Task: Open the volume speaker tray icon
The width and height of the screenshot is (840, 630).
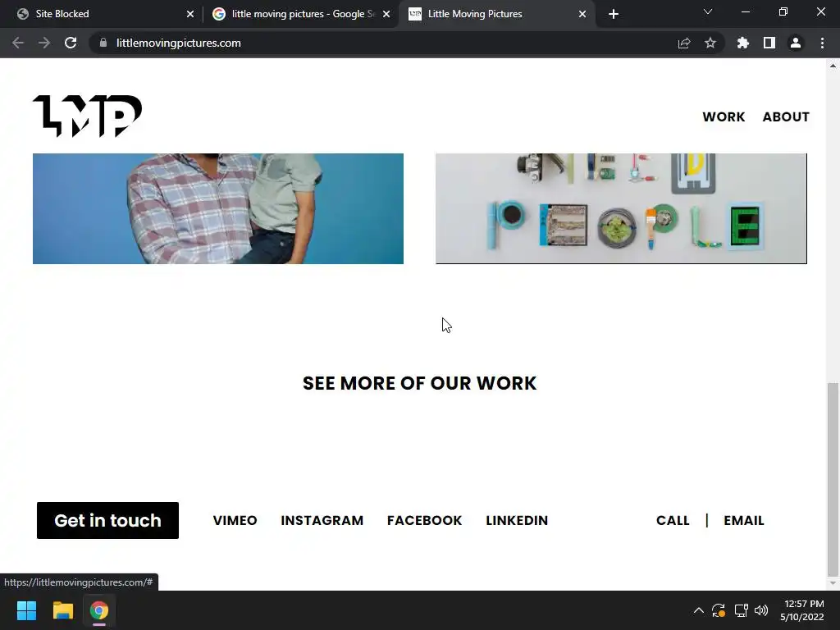Action: click(761, 610)
